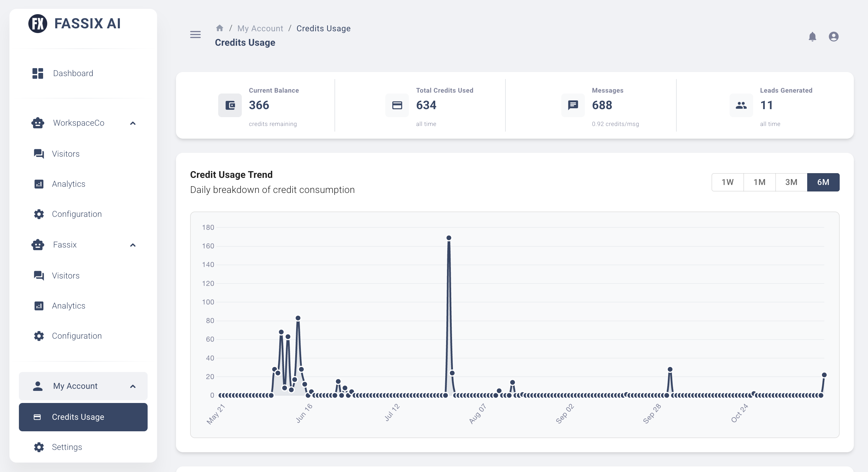Click the tallest spike point on the chart
The height and width of the screenshot is (472, 868).
click(448, 238)
